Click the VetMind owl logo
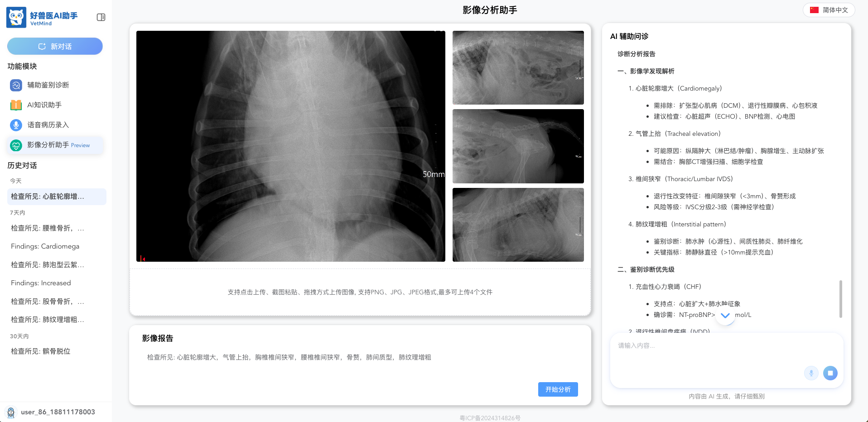This screenshot has width=868, height=422. point(16,18)
